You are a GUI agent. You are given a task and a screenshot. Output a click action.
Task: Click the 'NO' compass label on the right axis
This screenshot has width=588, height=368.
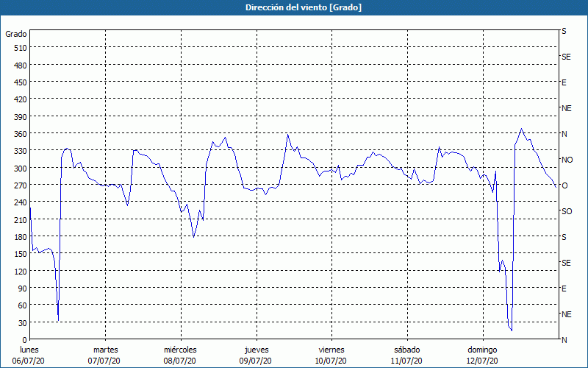[x=567, y=160]
